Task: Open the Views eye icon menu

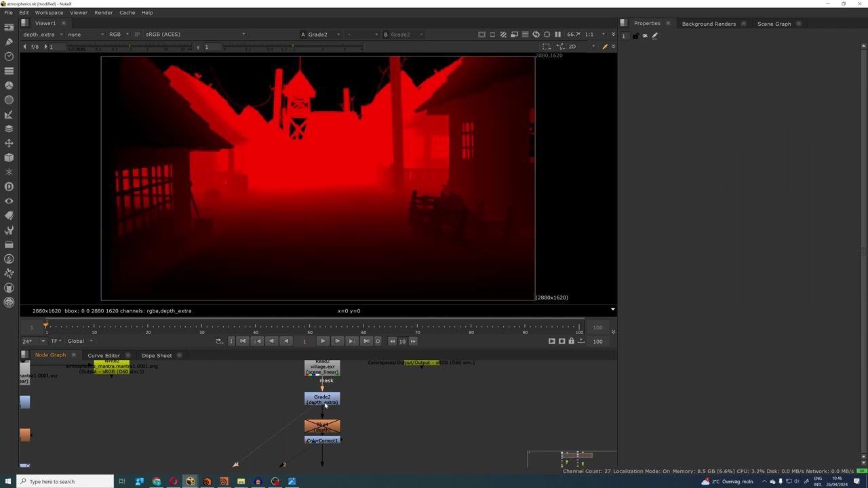Action: (9, 201)
